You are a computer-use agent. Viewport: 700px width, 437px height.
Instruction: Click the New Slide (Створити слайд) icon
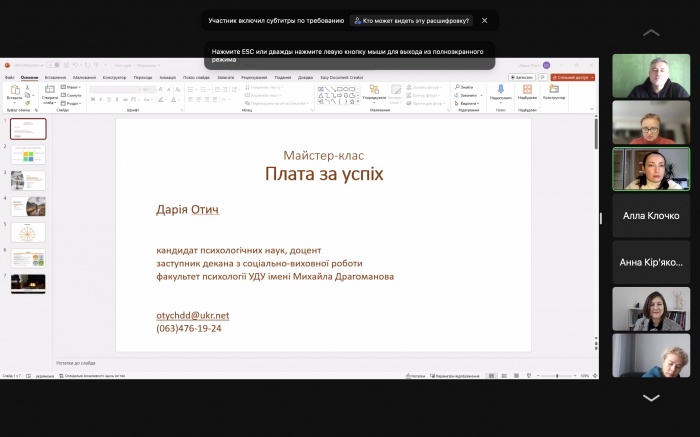[x=49, y=91]
